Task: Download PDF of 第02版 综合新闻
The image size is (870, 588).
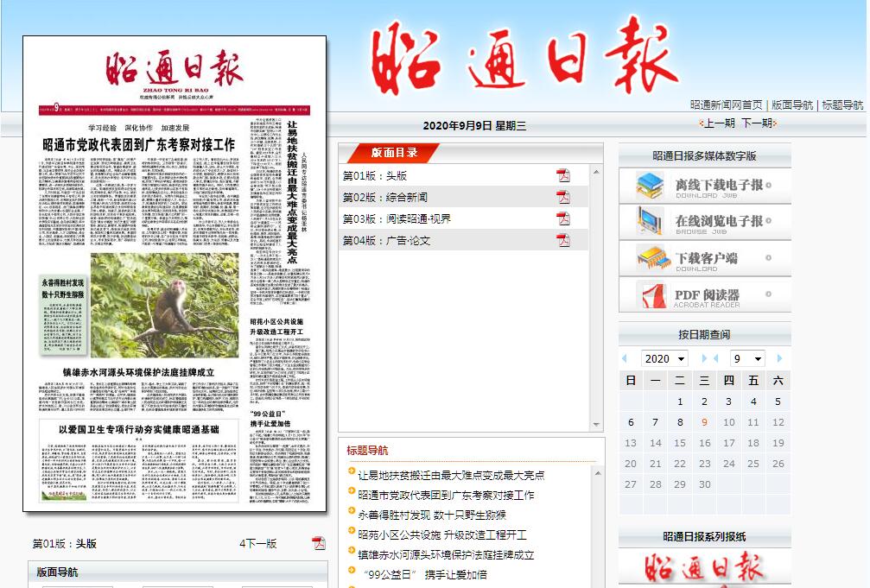Action: tap(563, 197)
